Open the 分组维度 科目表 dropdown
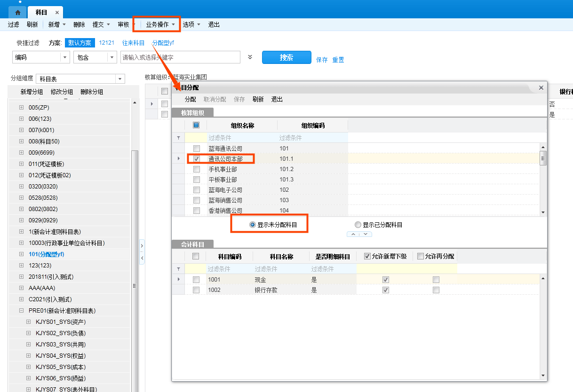The width and height of the screenshot is (573, 392). click(x=120, y=79)
